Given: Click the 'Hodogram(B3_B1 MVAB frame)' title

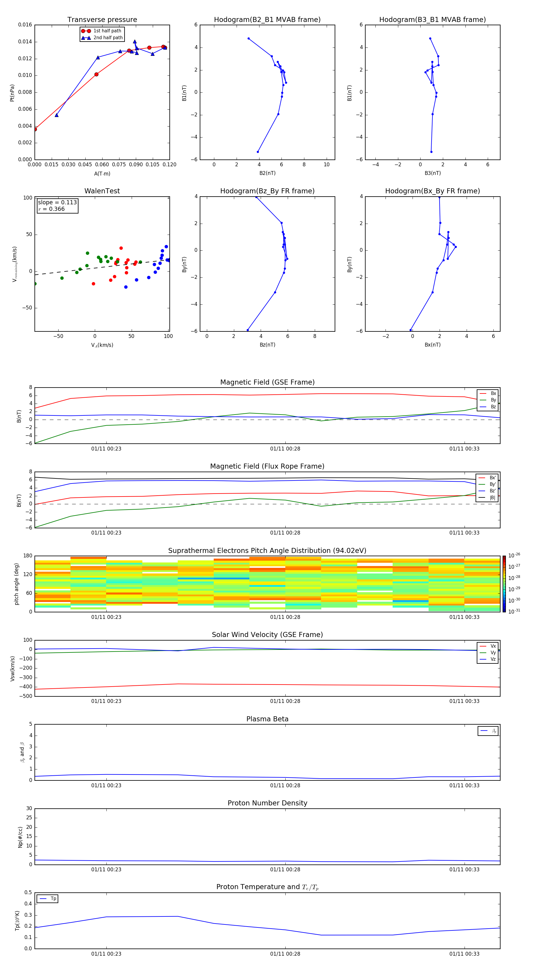Looking at the screenshot, I should click(x=432, y=20).
